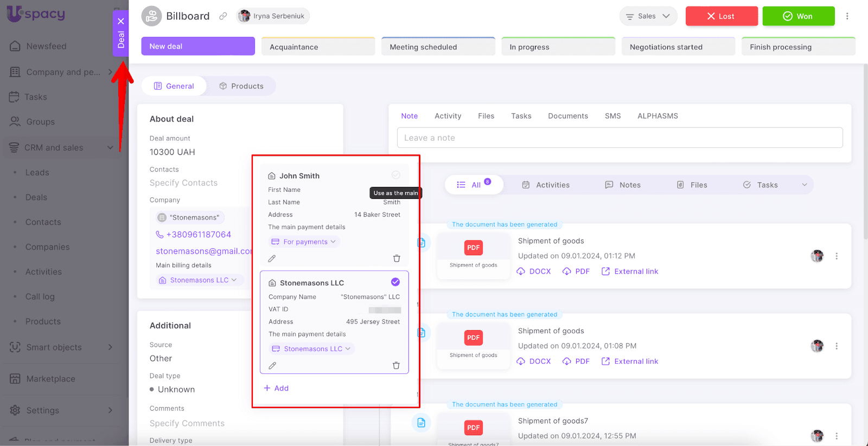Close the Deal side panel tab
868x446 pixels.
(x=121, y=21)
